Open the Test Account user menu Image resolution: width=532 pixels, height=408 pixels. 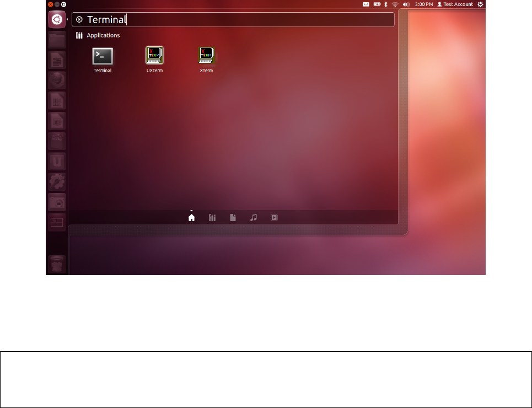[x=455, y=4]
